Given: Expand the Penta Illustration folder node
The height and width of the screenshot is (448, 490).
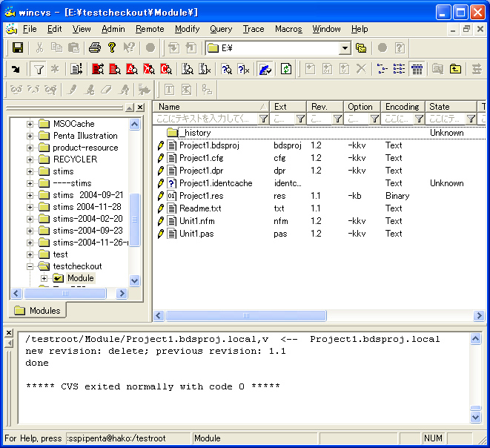Looking at the screenshot, I should 30,136.
